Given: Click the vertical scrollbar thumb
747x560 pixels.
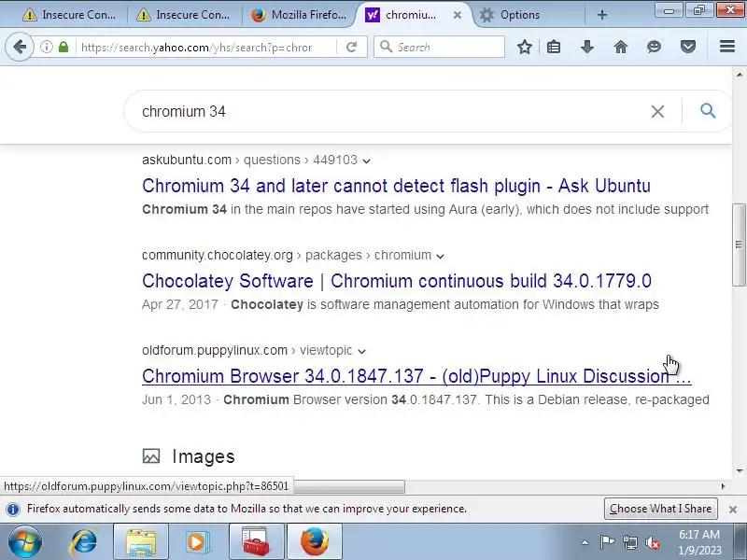Looking at the screenshot, I should [x=739, y=245].
